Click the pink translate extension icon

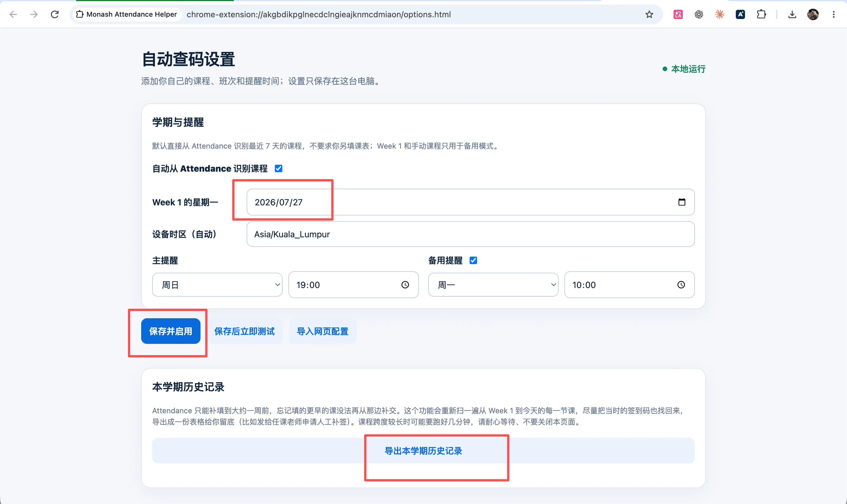[x=678, y=14]
